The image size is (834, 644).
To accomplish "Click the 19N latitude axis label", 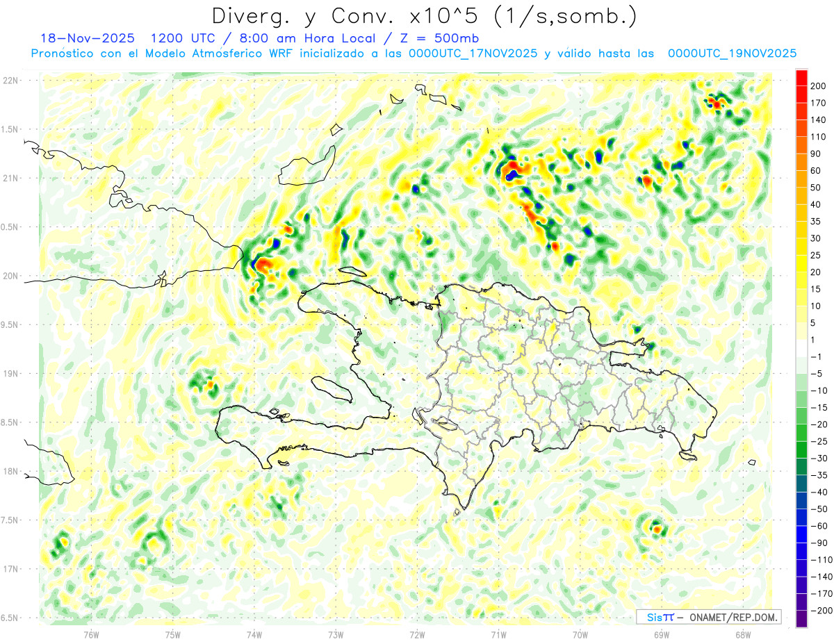I will 10,374.
